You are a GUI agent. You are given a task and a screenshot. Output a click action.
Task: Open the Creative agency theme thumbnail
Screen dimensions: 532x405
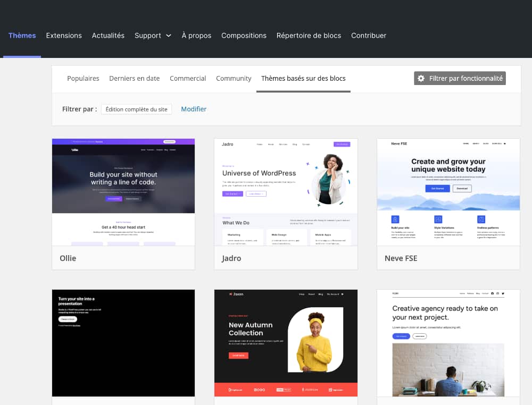click(x=448, y=343)
